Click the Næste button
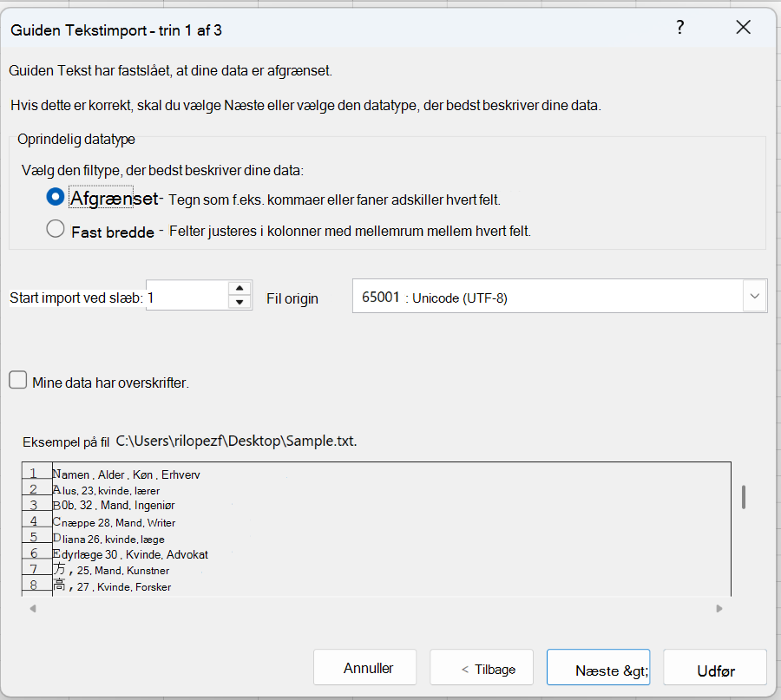 point(598,667)
